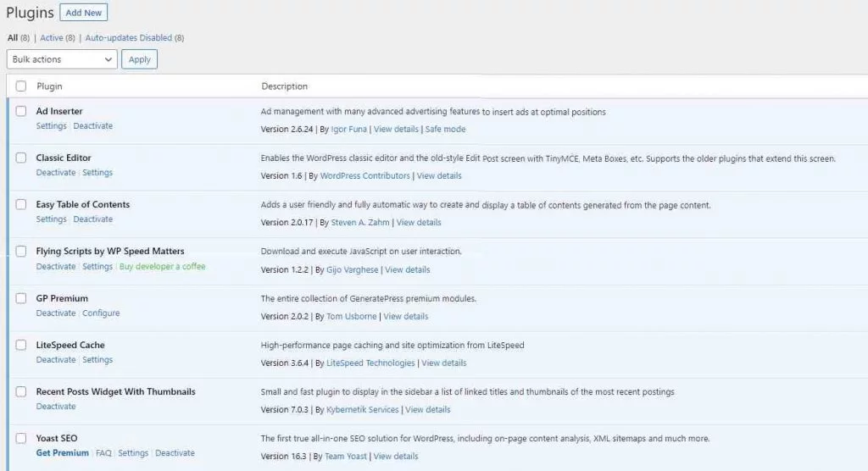View details for LiteSpeed Cache
The height and width of the screenshot is (471, 868).
(444, 363)
